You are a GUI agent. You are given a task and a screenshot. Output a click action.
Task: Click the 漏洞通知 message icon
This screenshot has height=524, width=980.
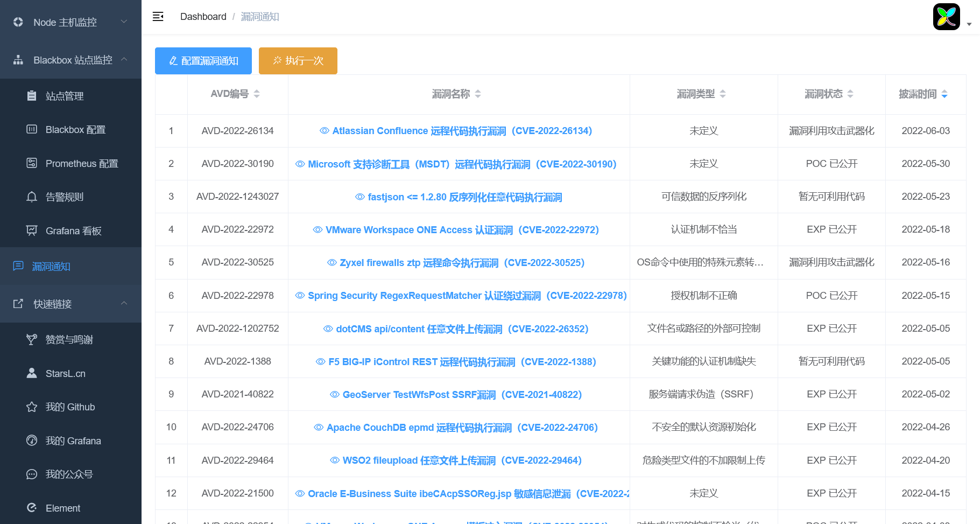click(x=18, y=266)
